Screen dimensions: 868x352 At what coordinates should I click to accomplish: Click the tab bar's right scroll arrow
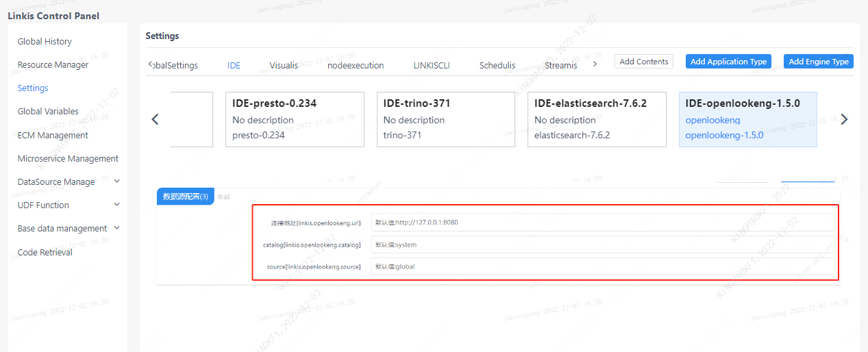pos(595,64)
